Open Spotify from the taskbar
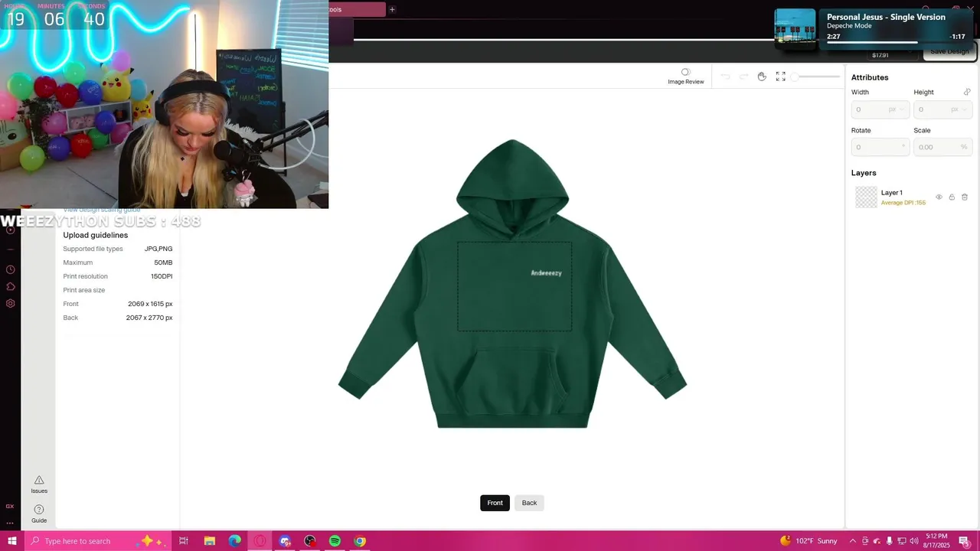Screen dimensions: 980x551 coord(335,541)
